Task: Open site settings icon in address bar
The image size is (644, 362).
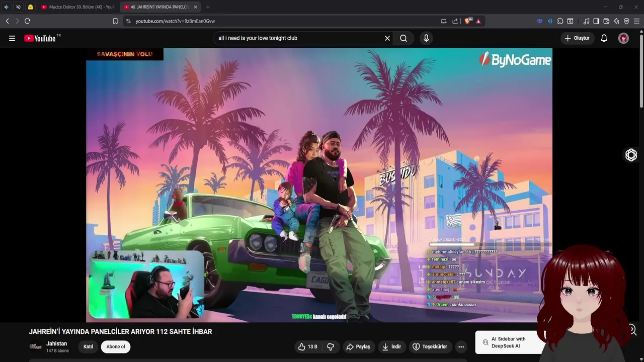Action: tap(128, 21)
